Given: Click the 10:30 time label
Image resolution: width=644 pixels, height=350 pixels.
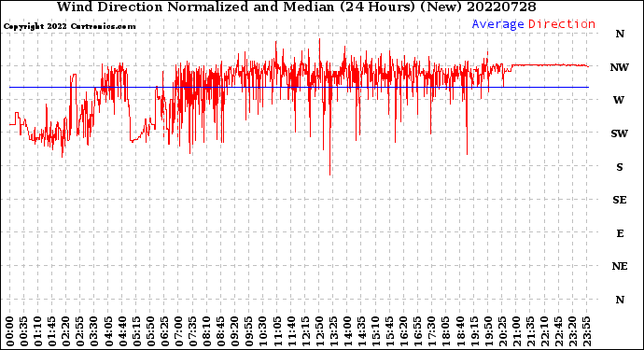Looking at the screenshot, I should click(263, 331).
